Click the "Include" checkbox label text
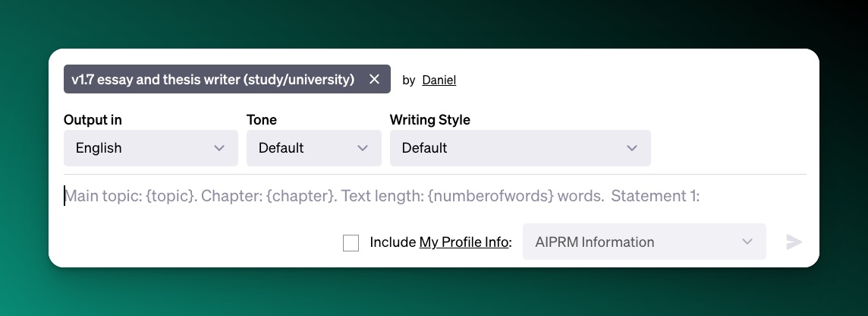The image size is (868, 316). pos(393,242)
